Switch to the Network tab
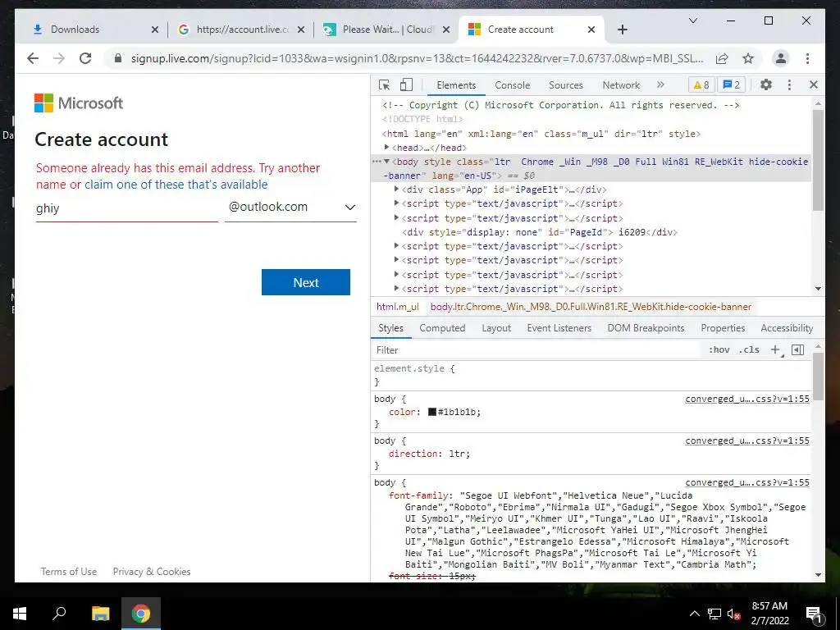Viewport: 840px width, 630px height. [x=621, y=84]
